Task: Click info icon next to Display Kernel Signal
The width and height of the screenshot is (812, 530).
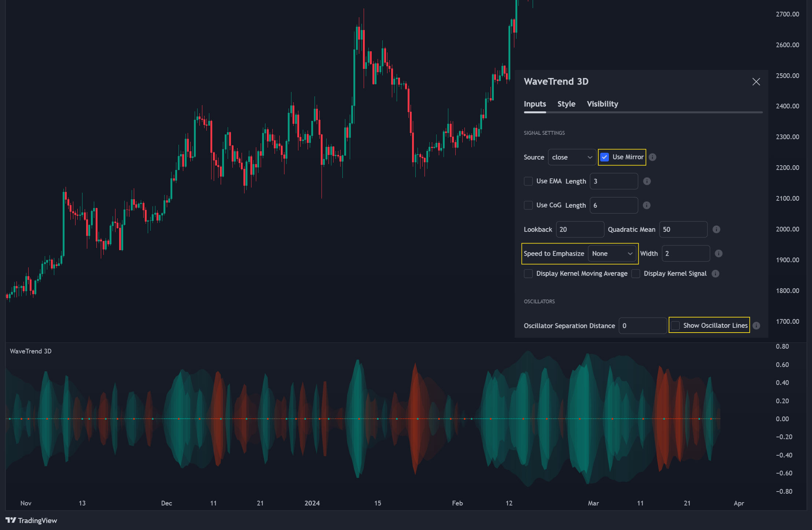Action: click(x=715, y=274)
